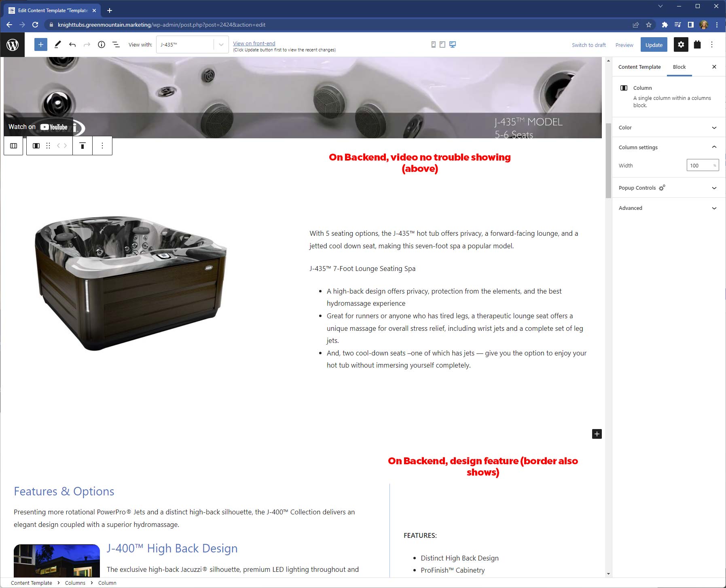Image resolution: width=726 pixels, height=588 pixels.
Task: Click the J-400 High Back Design heading
Action: coord(172,548)
